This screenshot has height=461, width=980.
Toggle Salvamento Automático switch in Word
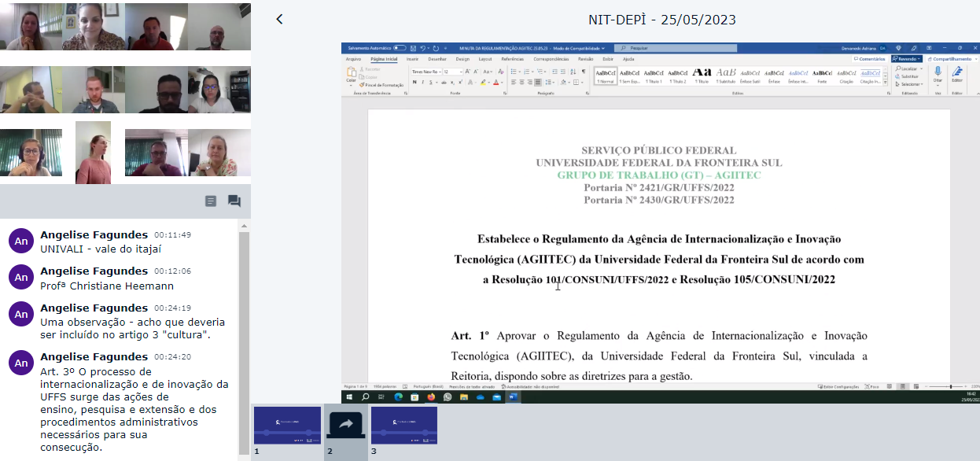pos(400,48)
